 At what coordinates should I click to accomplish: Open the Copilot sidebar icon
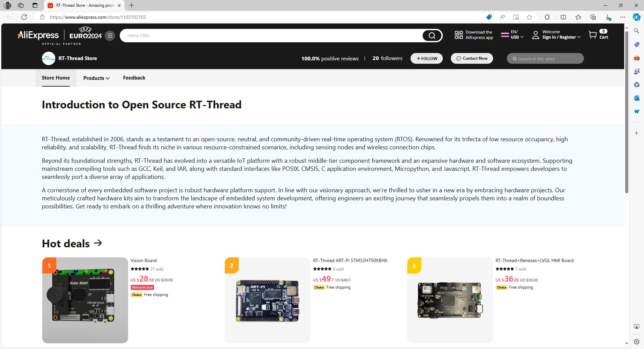tap(636, 17)
